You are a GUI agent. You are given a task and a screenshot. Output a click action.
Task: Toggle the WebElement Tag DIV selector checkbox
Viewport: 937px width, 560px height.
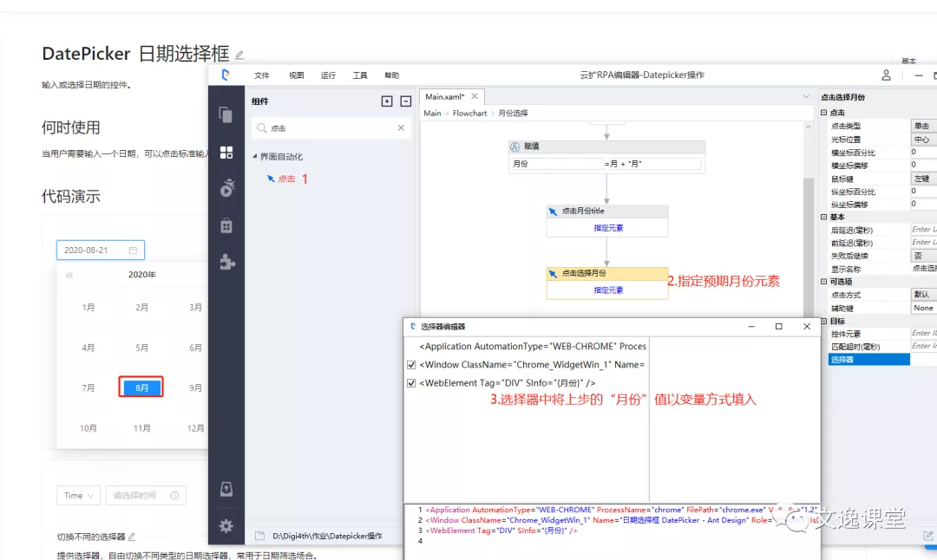(x=411, y=383)
